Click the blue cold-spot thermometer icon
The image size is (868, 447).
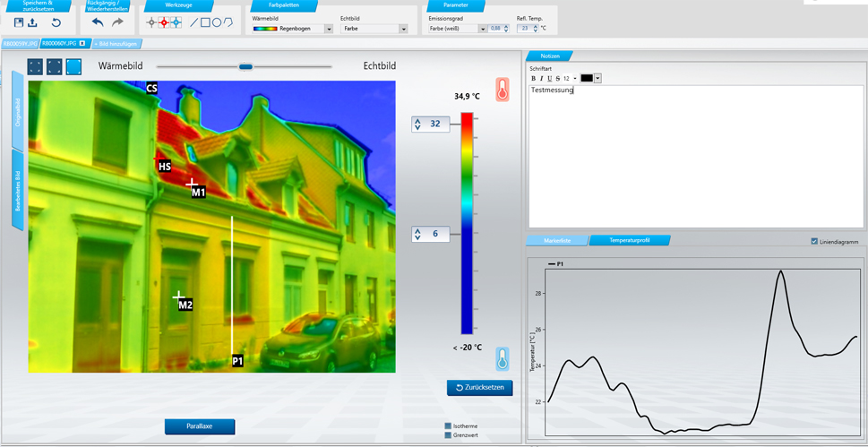(x=503, y=359)
